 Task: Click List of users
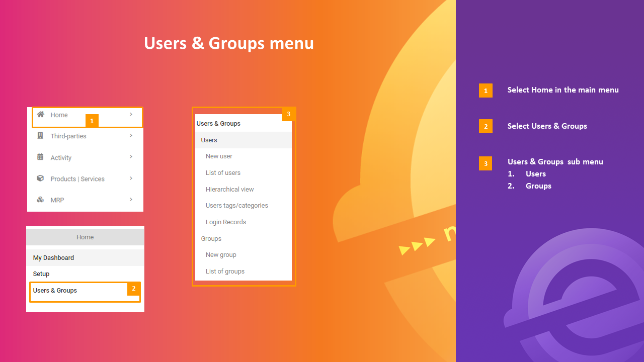(x=223, y=172)
